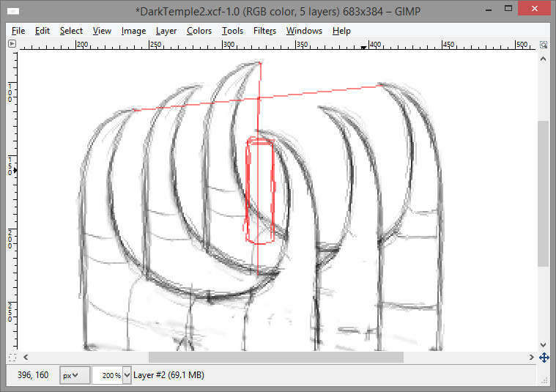Viewport: 556px width, 392px height.
Task: Click the vertical scrollbar down arrow
Action: 544,345
